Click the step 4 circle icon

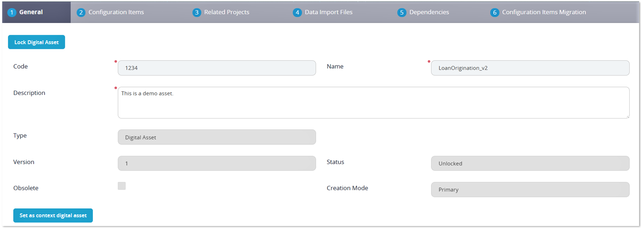click(297, 12)
